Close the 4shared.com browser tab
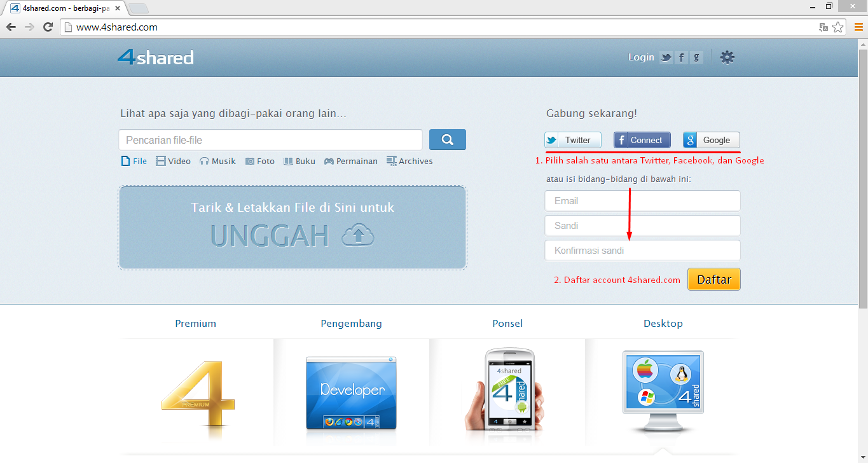This screenshot has width=868, height=463. (117, 8)
